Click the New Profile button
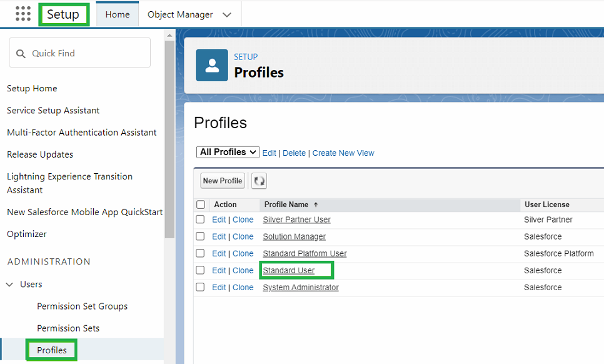Screen dimensions: 604x364 pyautogui.click(x=222, y=180)
